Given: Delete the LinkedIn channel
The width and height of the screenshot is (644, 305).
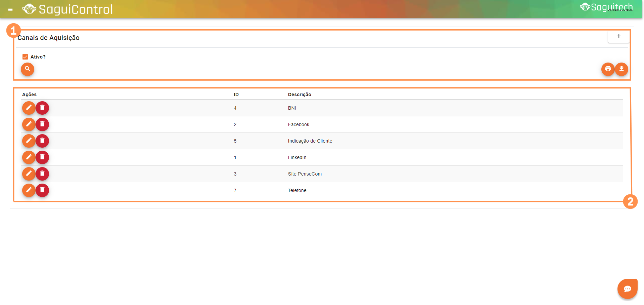Looking at the screenshot, I should pyautogui.click(x=42, y=157).
